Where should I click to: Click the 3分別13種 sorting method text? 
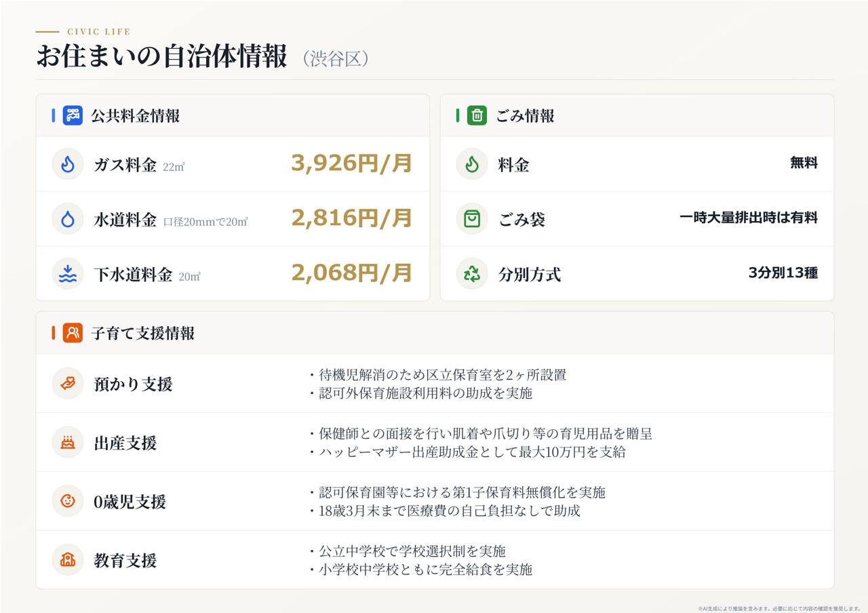783,273
